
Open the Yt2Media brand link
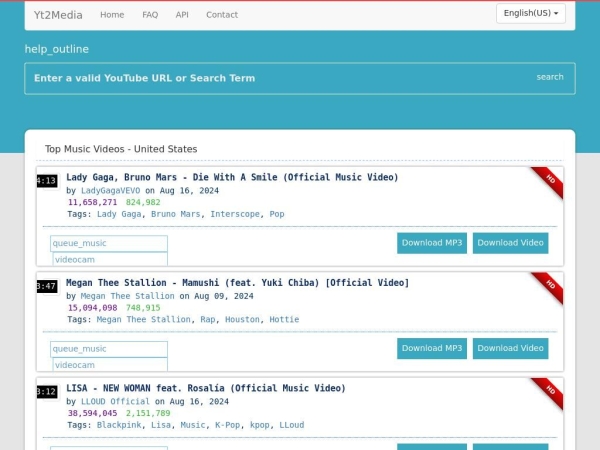click(x=58, y=15)
